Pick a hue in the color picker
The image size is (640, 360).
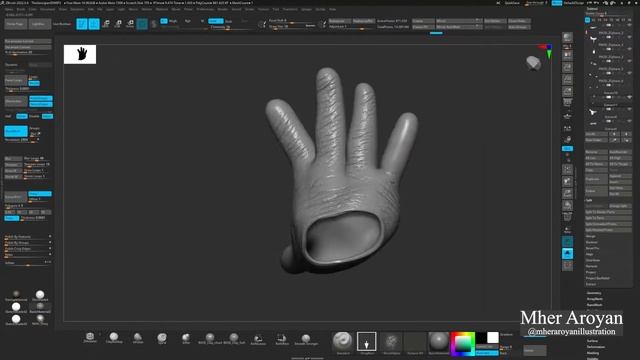coord(463,344)
